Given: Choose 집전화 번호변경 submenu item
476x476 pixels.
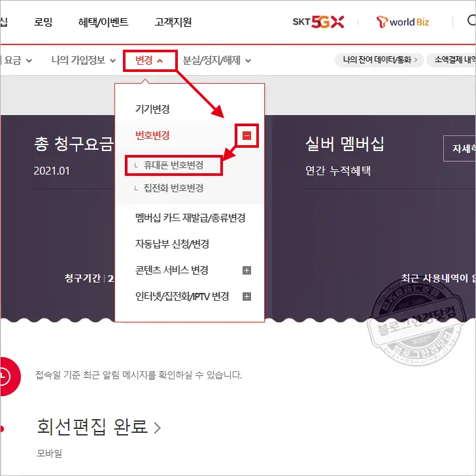Looking at the screenshot, I should coord(173,188).
